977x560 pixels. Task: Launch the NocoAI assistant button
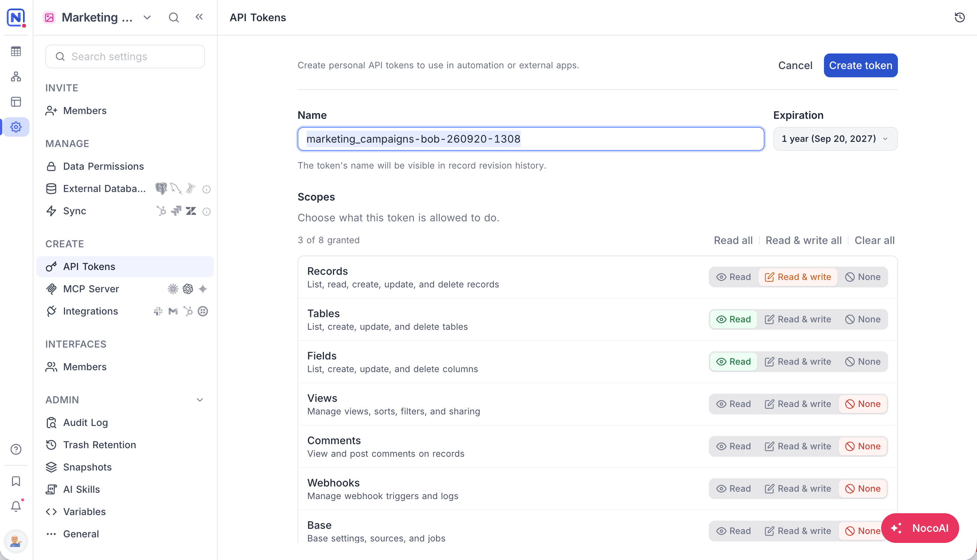(920, 528)
